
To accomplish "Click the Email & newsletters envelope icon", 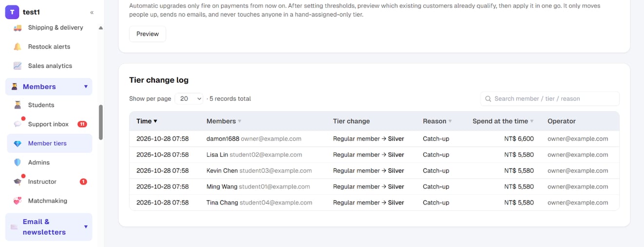I will click(14, 227).
